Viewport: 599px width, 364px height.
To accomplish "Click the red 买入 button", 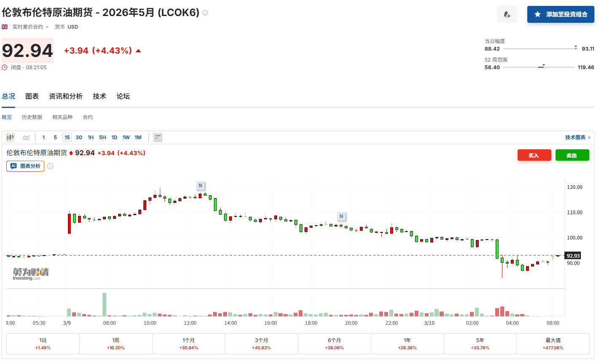I will (x=534, y=155).
